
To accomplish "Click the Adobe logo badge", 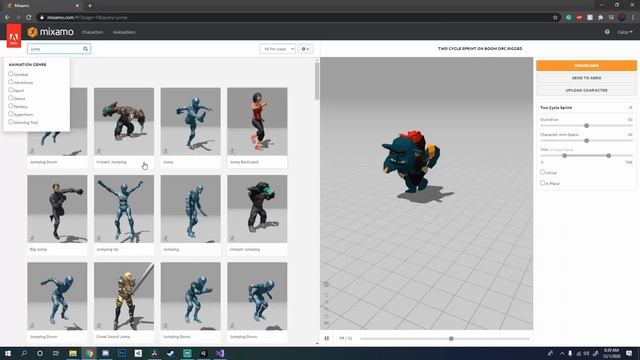I will pyautogui.click(x=14, y=36).
